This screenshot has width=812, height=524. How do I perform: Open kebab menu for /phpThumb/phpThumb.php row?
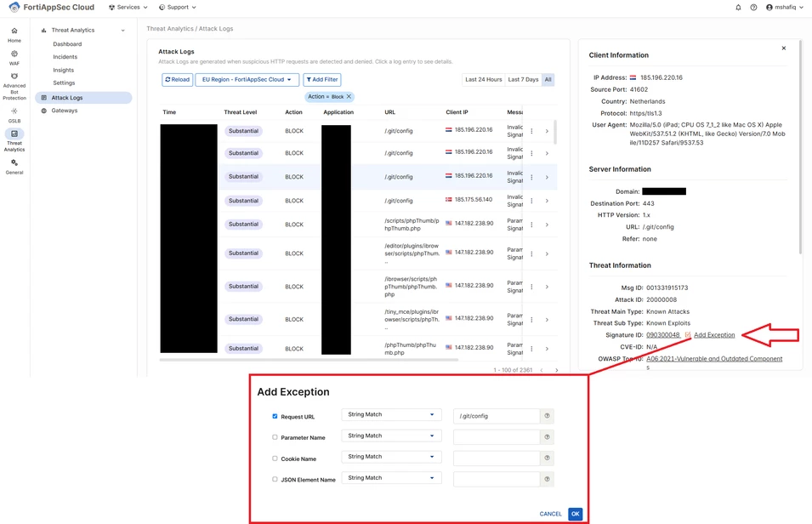(x=531, y=349)
